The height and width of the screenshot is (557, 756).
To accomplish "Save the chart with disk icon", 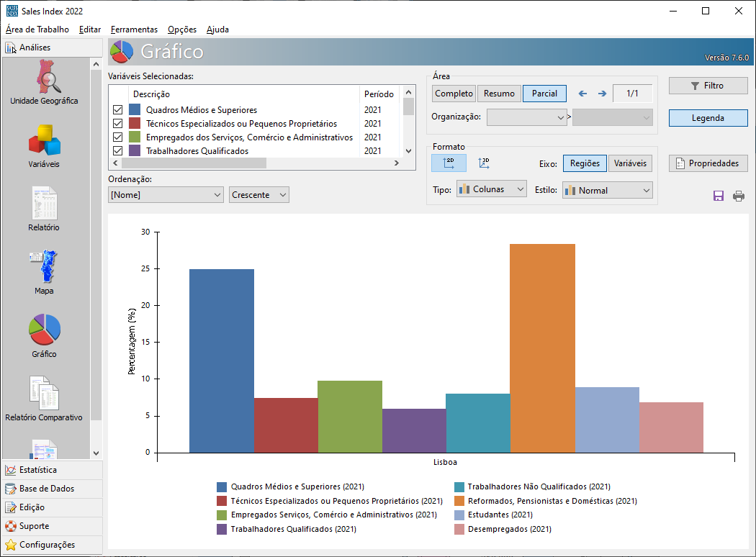I will tap(718, 196).
